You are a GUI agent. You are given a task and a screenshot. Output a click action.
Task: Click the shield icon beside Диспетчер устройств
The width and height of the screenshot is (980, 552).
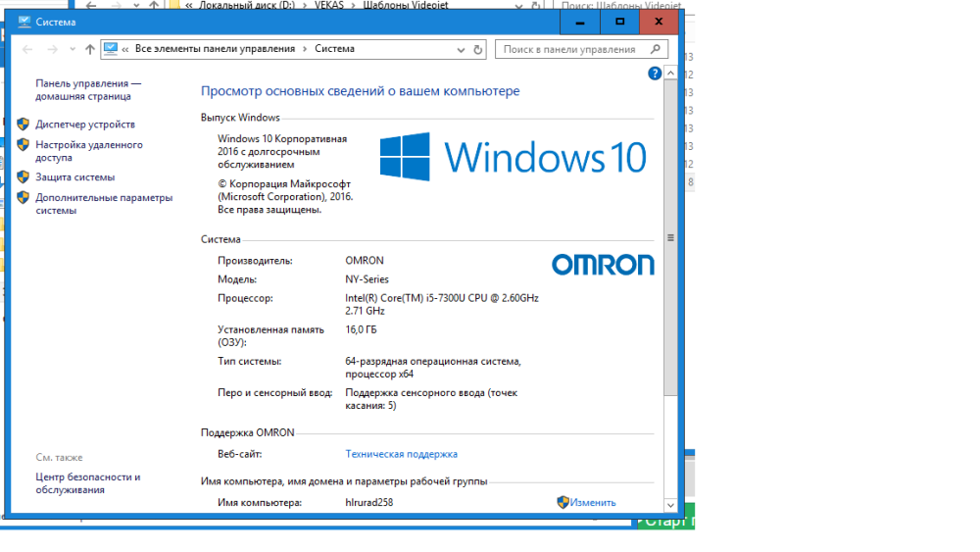tap(24, 124)
